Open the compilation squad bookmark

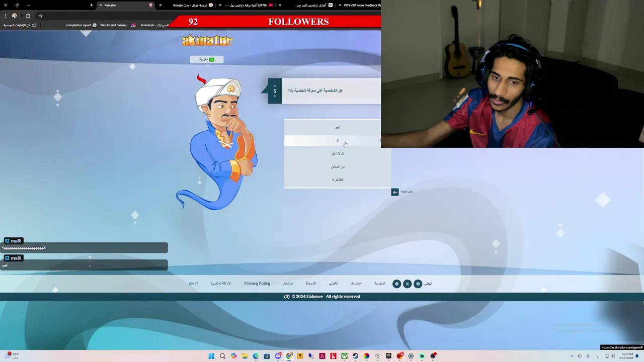click(81, 25)
